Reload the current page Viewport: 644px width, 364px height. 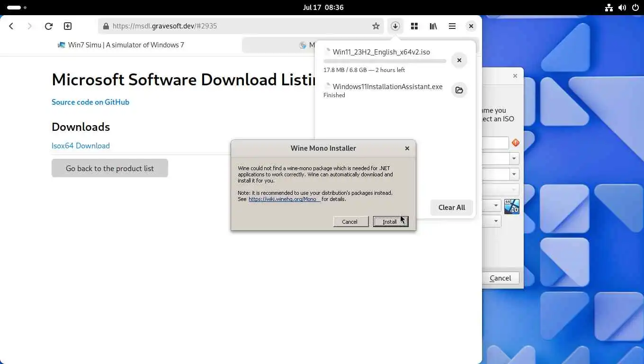click(x=48, y=26)
